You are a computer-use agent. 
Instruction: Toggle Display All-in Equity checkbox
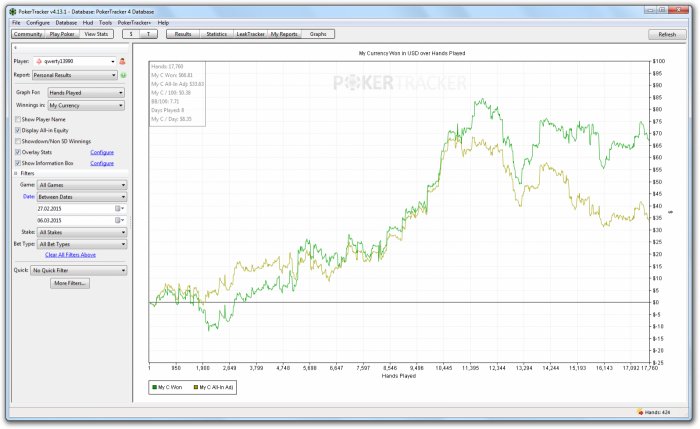18,130
